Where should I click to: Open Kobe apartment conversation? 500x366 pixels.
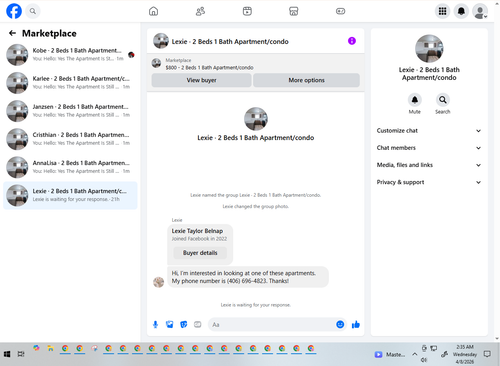70,55
